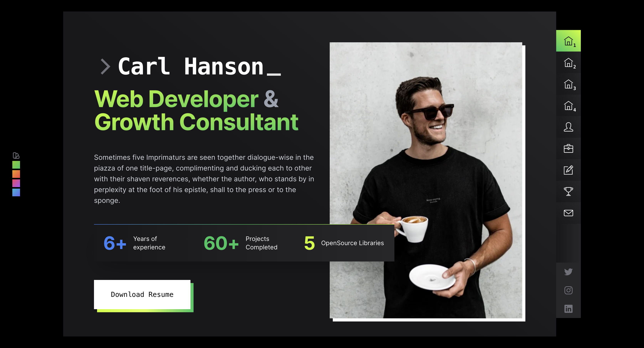Click the home/section 1 navigation icon
This screenshot has width=644, height=348.
tap(569, 40)
